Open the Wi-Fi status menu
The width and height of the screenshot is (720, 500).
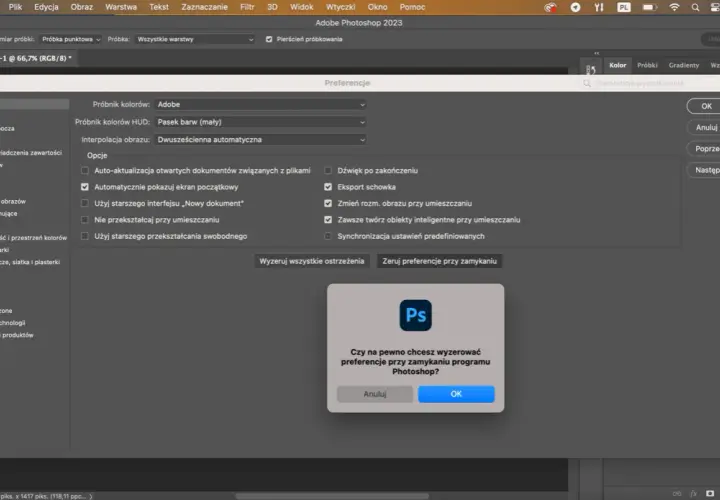[674, 7]
